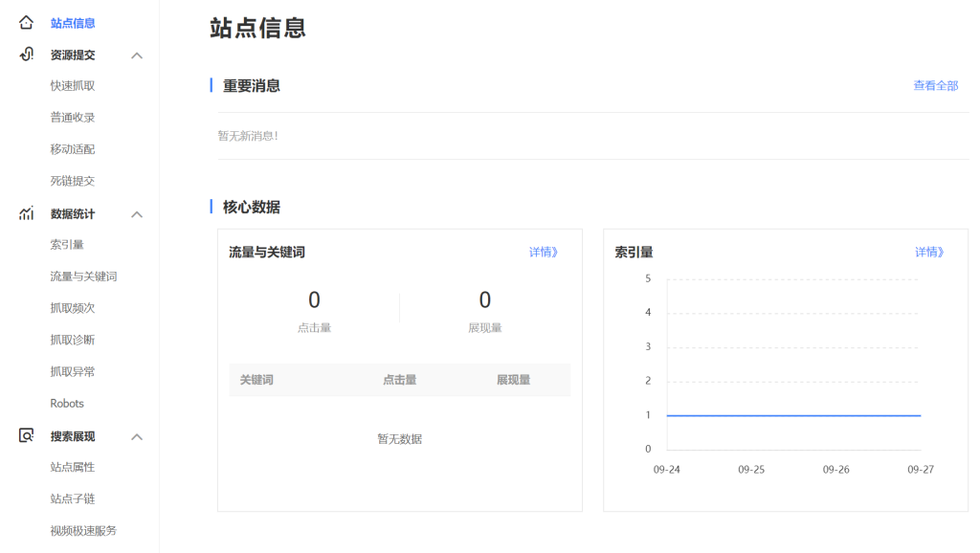
Task: Open 详情 in the 索引量 panel
Action: pyautogui.click(x=928, y=251)
